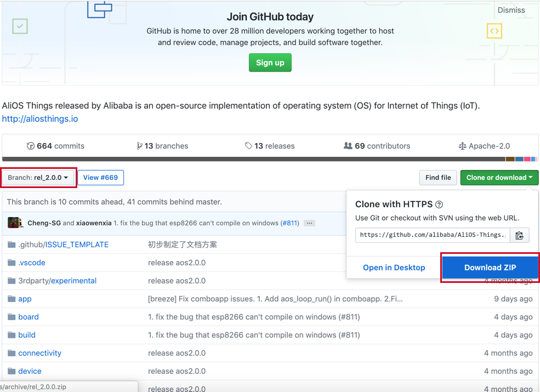Open the Branch rel_2.0.0 dropdown

(x=38, y=178)
